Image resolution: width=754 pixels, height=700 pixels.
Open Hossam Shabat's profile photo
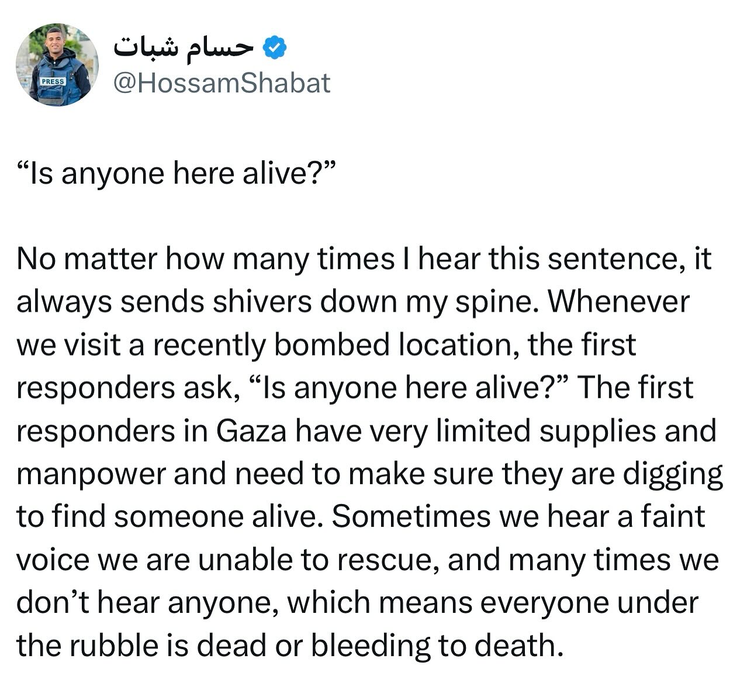(57, 64)
